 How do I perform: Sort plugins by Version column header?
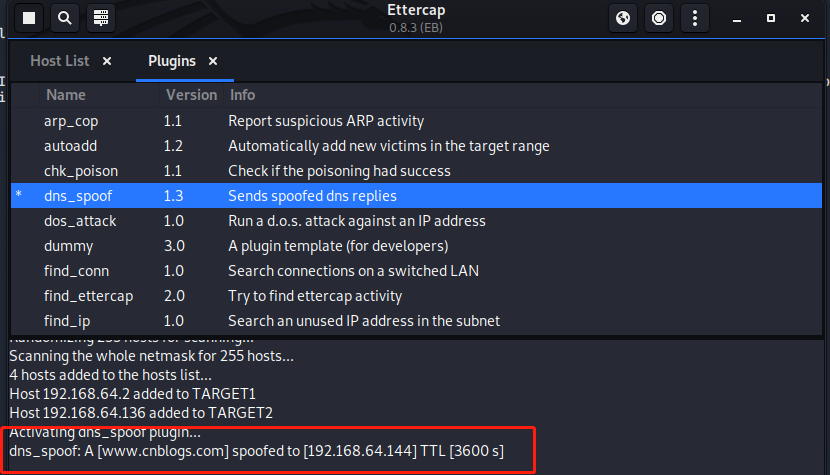[190, 95]
